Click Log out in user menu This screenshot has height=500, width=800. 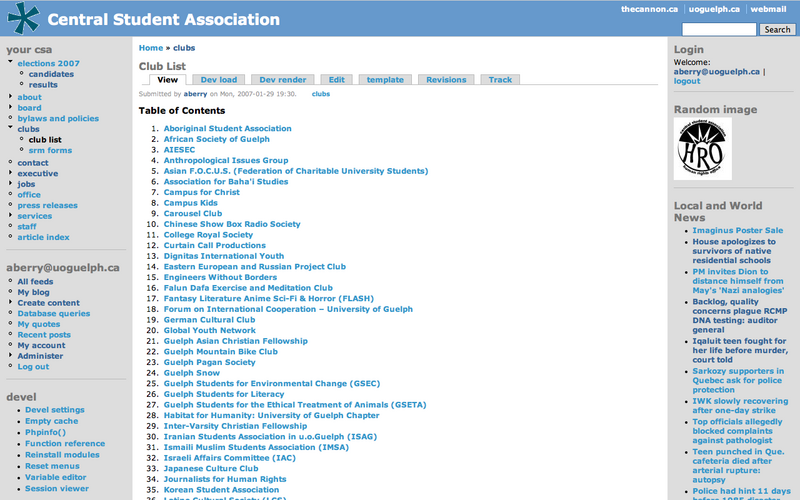tap(33, 367)
